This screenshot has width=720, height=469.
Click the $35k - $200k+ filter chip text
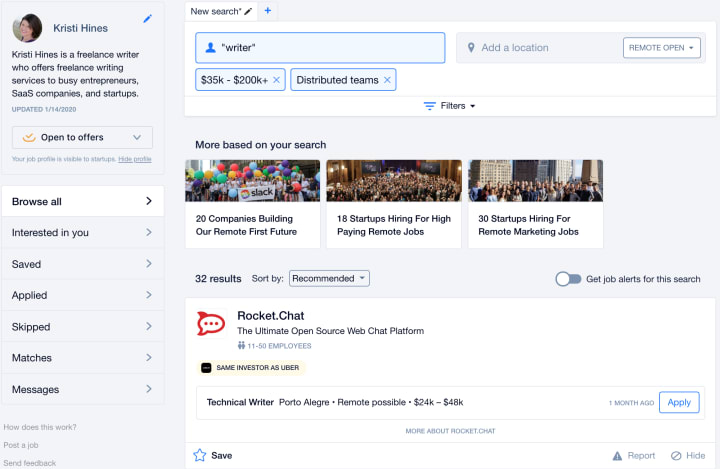(x=234, y=80)
